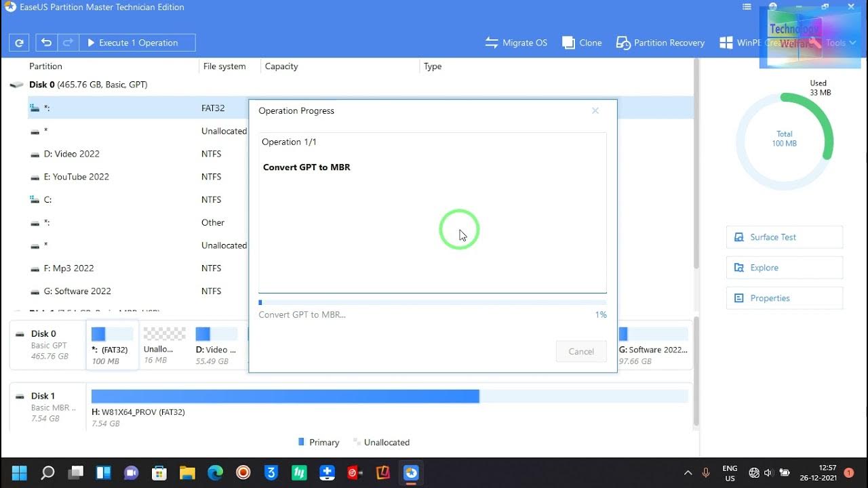The image size is (868, 488).
Task: Open Task View on the taskbar
Action: pos(75,472)
